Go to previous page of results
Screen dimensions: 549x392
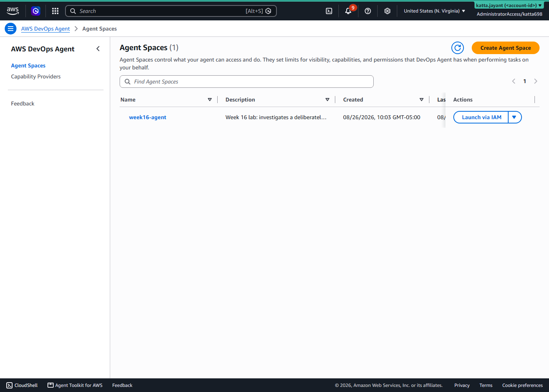coord(514,81)
